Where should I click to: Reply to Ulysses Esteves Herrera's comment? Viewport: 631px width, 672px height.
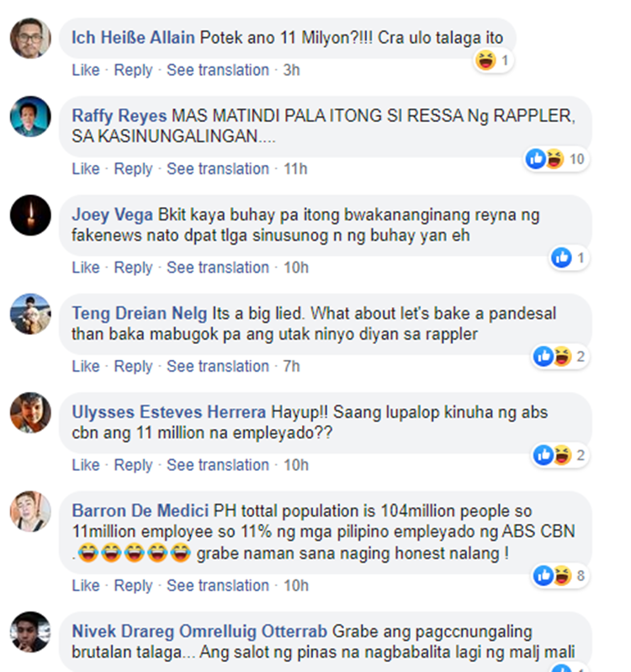133,465
